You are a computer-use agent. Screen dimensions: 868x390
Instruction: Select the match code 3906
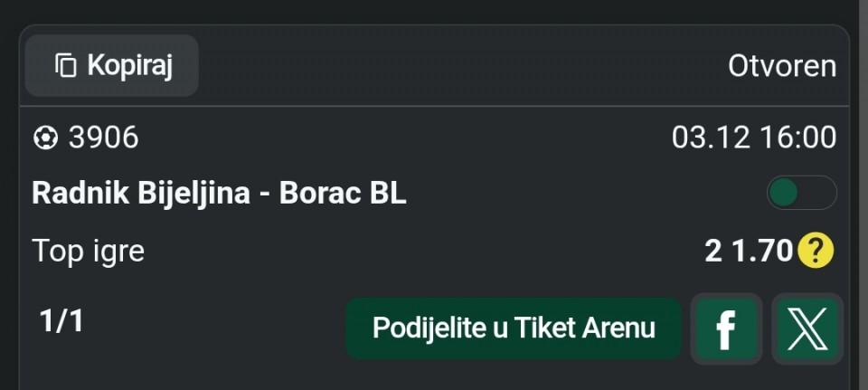(104, 138)
